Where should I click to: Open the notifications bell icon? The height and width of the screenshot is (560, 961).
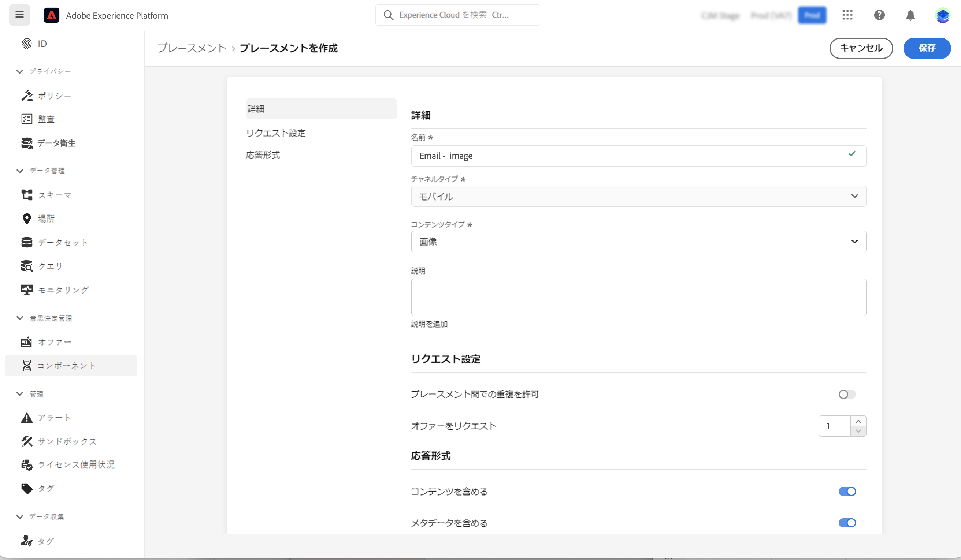tap(910, 15)
